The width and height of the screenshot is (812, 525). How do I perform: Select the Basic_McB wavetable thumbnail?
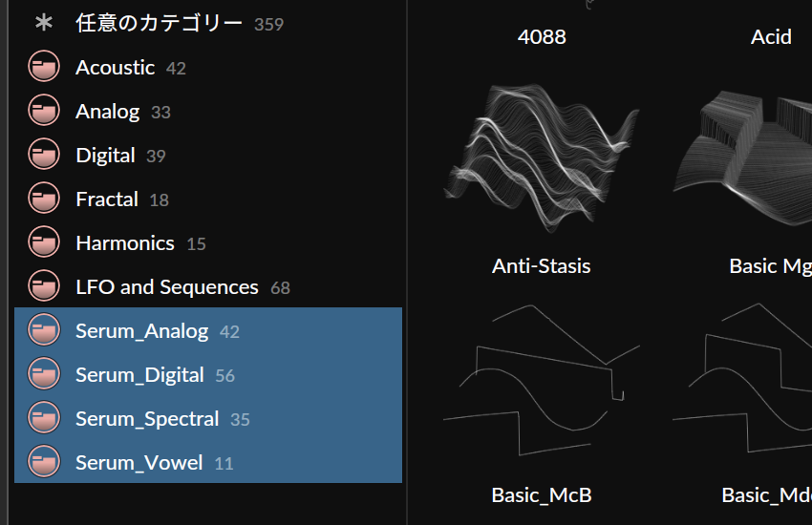(x=542, y=380)
